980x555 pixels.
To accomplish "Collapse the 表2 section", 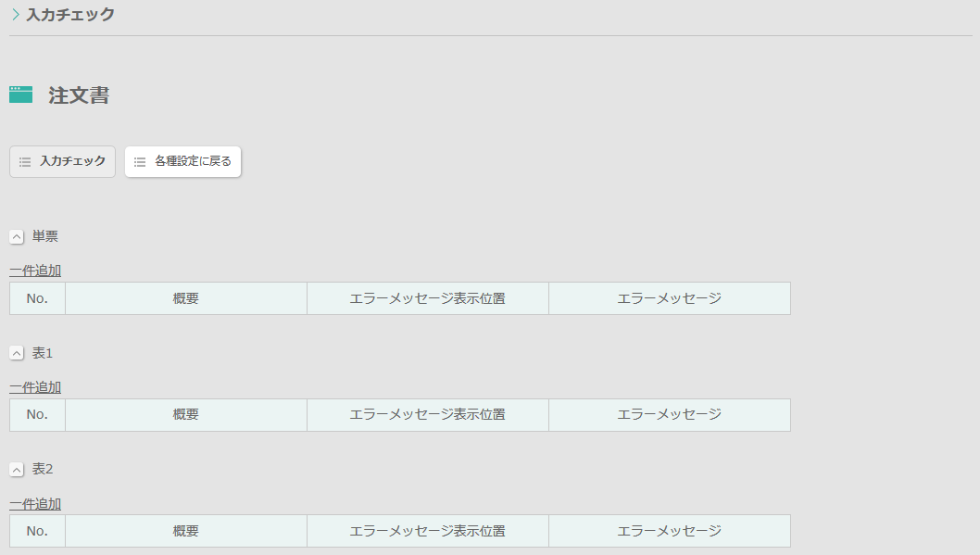I will point(17,470).
